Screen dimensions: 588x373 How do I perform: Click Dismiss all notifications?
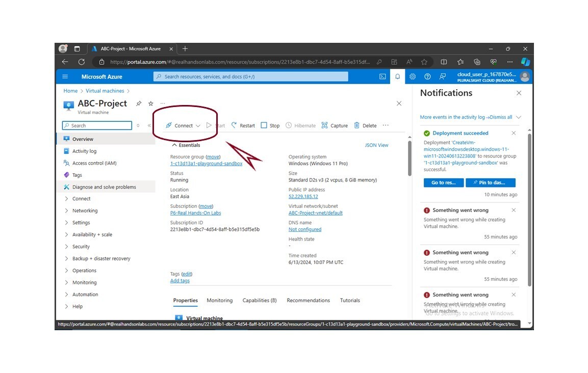pos(501,117)
